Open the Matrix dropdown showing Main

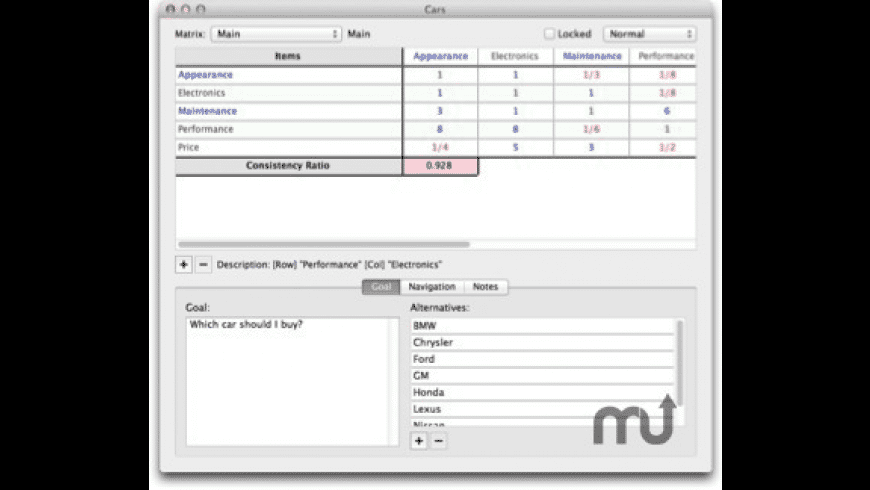276,34
